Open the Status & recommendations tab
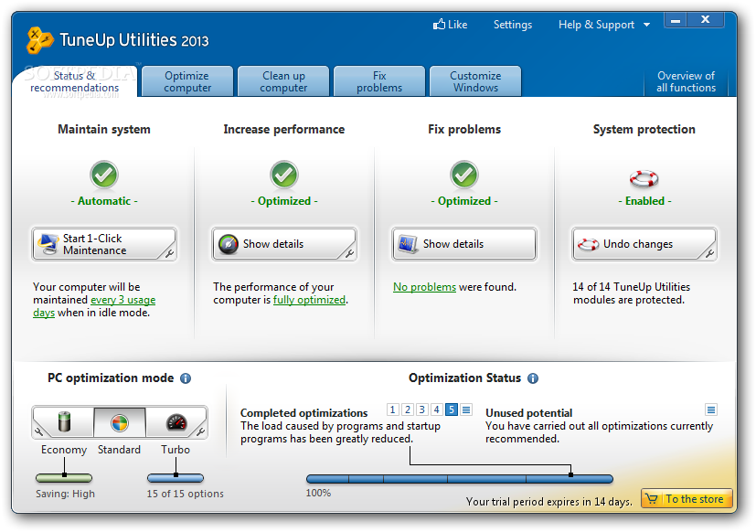 [x=75, y=81]
